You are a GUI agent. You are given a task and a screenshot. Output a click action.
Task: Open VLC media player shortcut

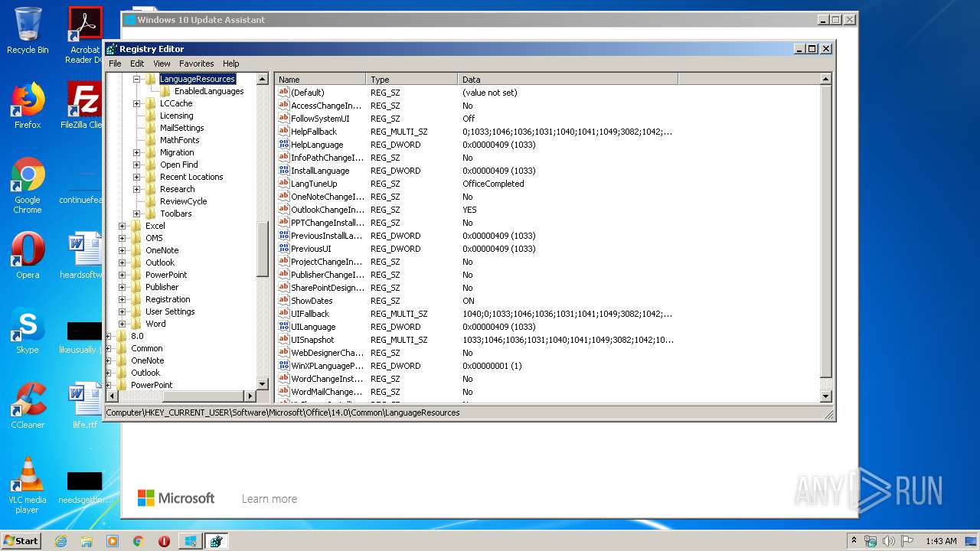28,486
